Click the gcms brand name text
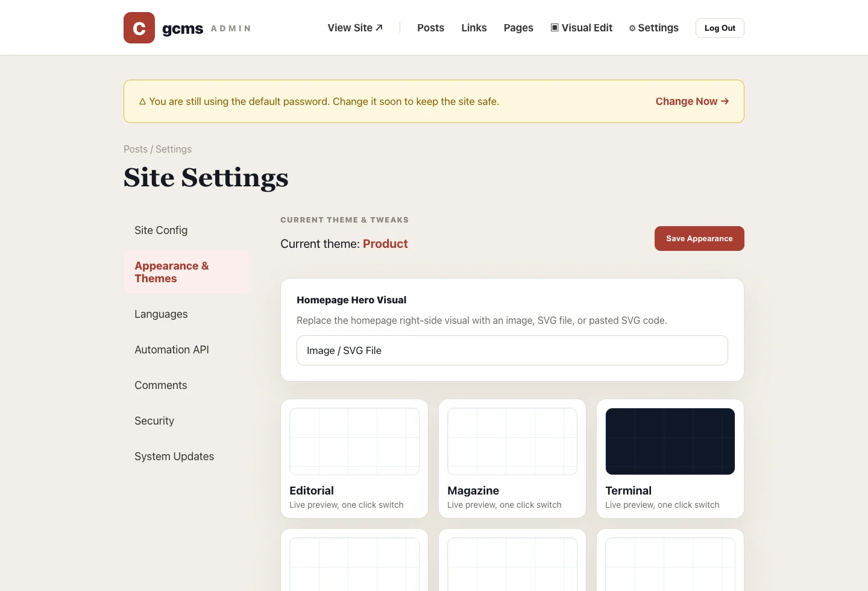 point(183,28)
